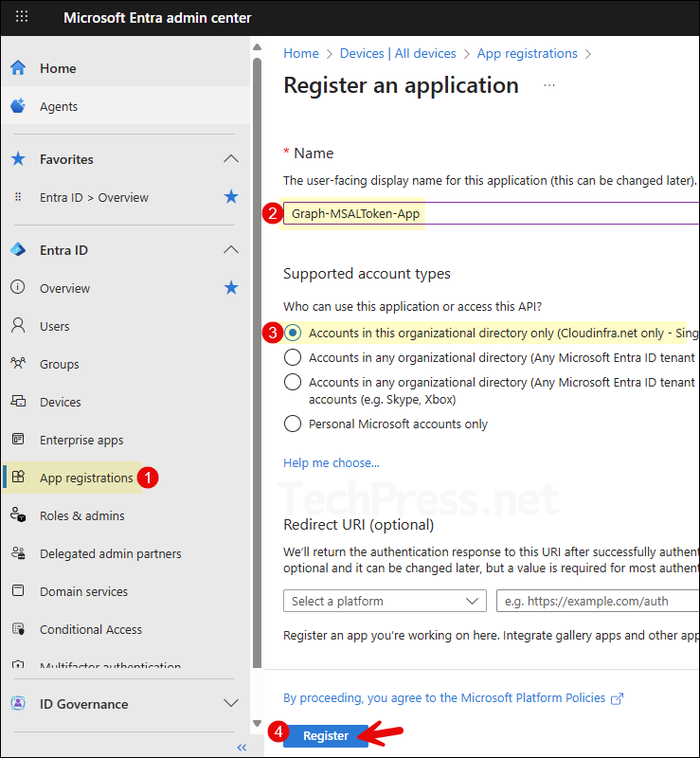Click the Devices icon in navigation
Image resolution: width=700 pixels, height=758 pixels.
pyautogui.click(x=18, y=402)
